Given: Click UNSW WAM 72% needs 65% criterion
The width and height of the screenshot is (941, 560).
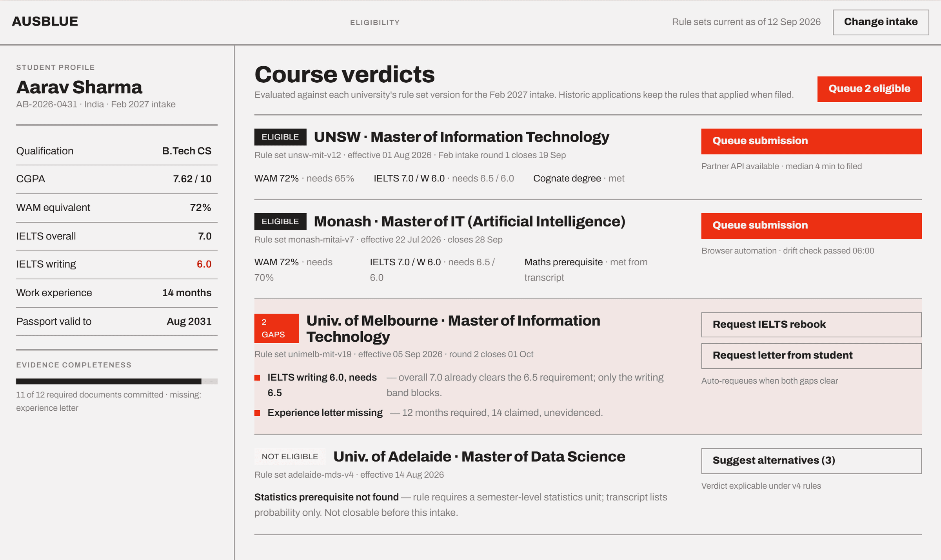Looking at the screenshot, I should point(304,179).
